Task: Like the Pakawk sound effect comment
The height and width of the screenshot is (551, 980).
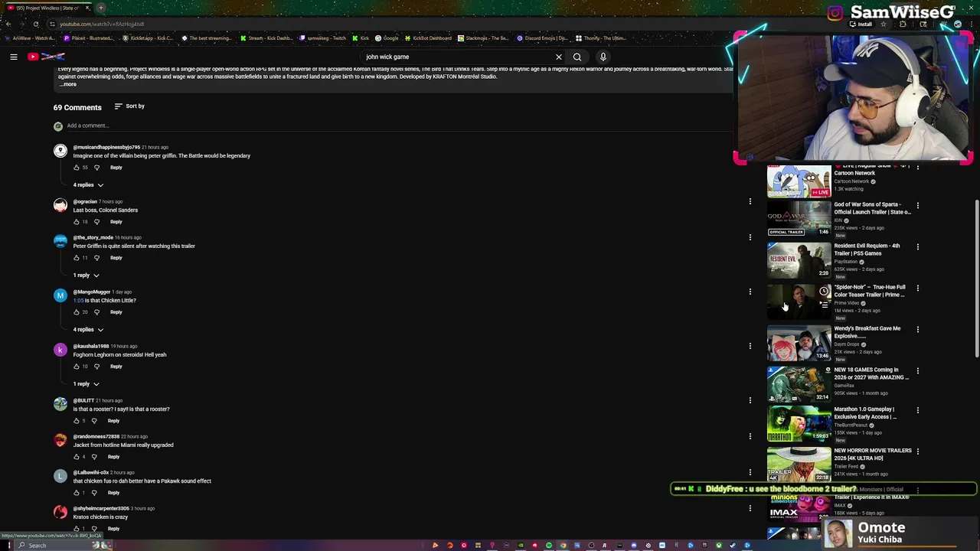Action: 77,493
